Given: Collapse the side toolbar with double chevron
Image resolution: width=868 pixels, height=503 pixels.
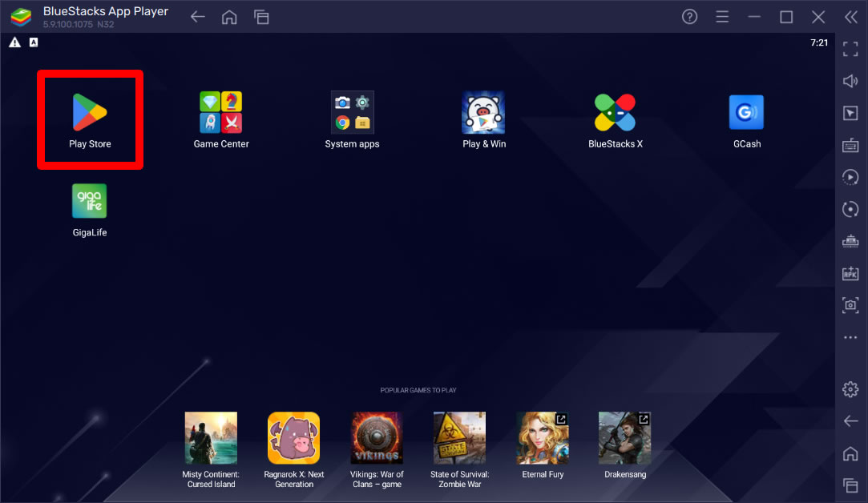Looking at the screenshot, I should [851, 17].
